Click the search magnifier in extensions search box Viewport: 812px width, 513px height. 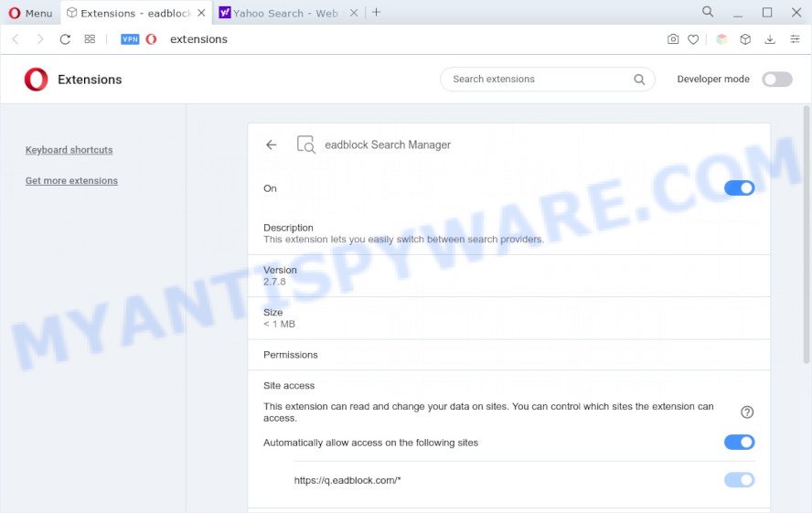click(x=639, y=80)
